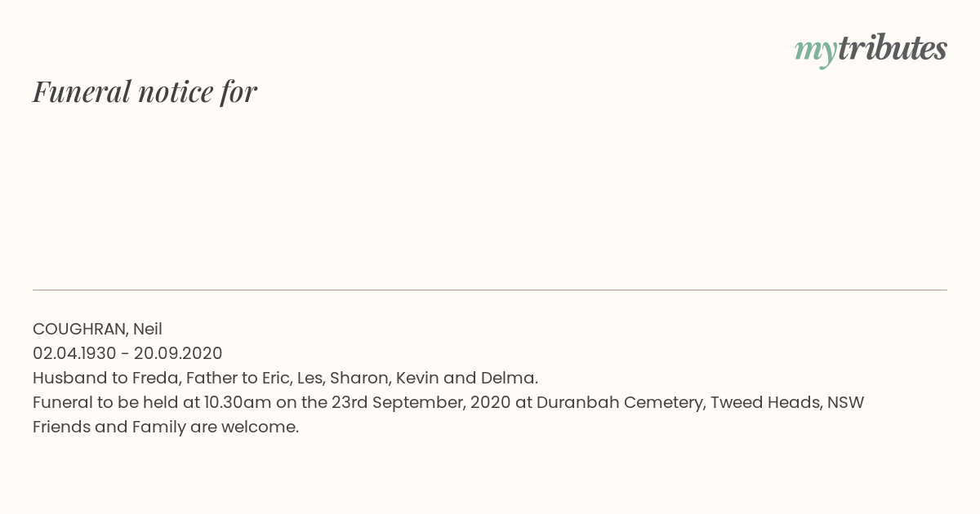Click "Friends and Family are welcome." line
The width and height of the screenshot is (980, 514).
(166, 427)
